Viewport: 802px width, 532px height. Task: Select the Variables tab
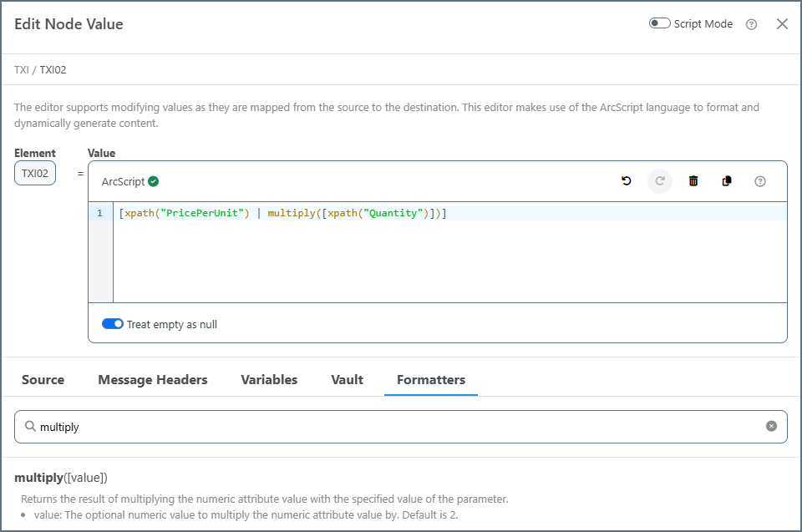[269, 379]
